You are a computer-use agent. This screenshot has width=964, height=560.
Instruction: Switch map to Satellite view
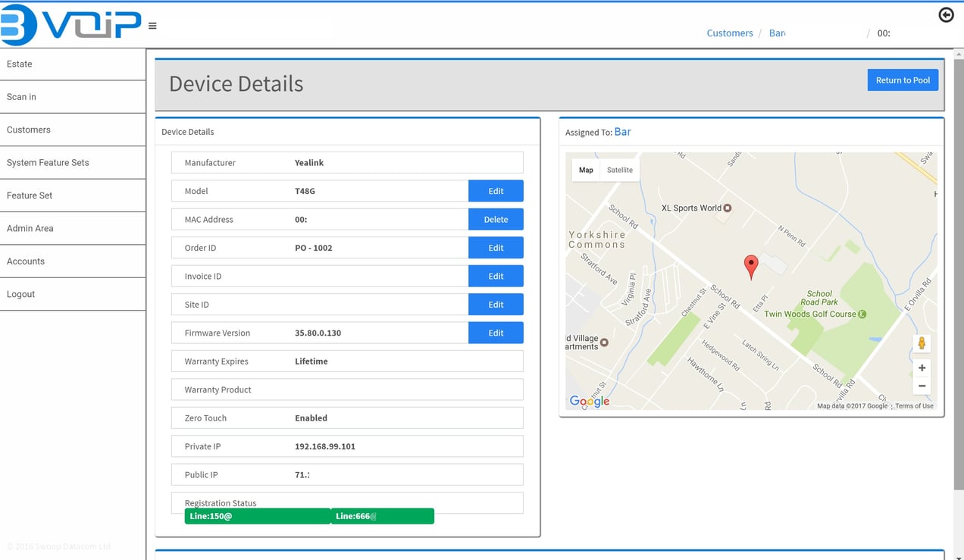[619, 170]
